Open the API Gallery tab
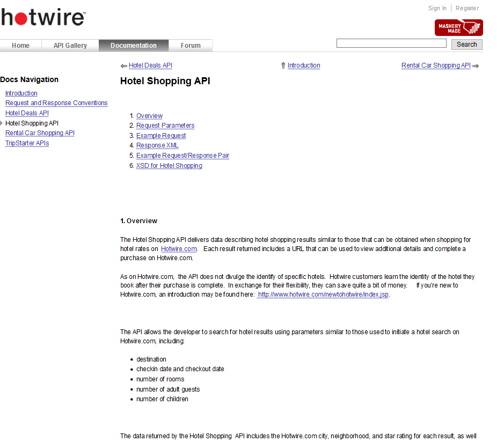 click(70, 46)
